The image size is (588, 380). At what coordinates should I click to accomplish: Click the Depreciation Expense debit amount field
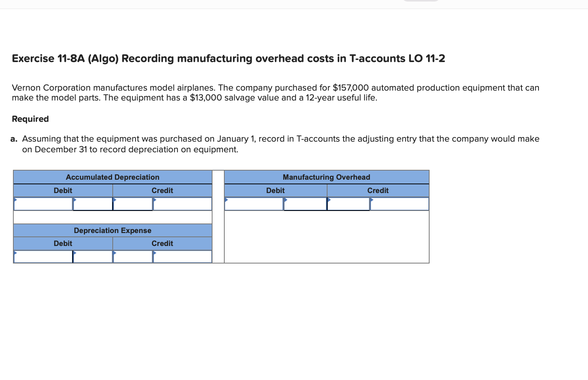coord(93,257)
